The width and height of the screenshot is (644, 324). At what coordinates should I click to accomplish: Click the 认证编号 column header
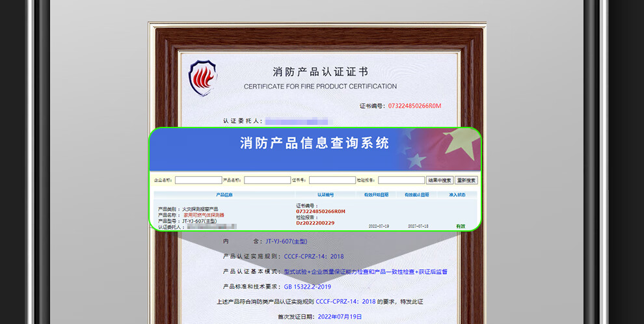(325, 195)
